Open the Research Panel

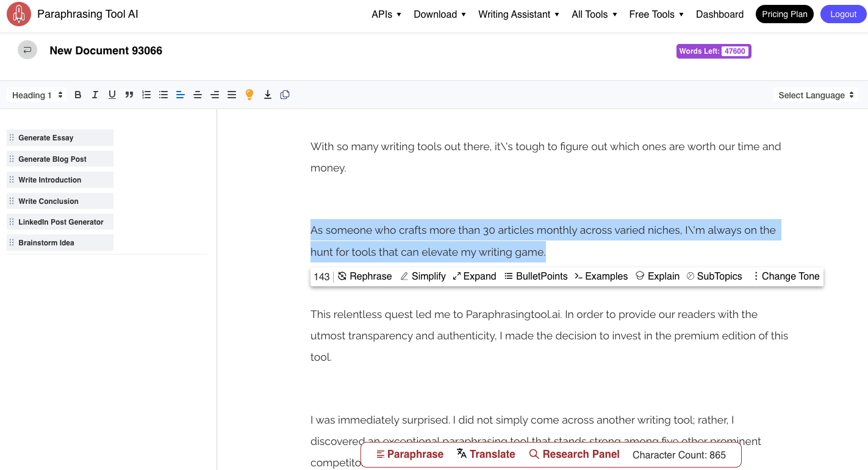(x=574, y=454)
